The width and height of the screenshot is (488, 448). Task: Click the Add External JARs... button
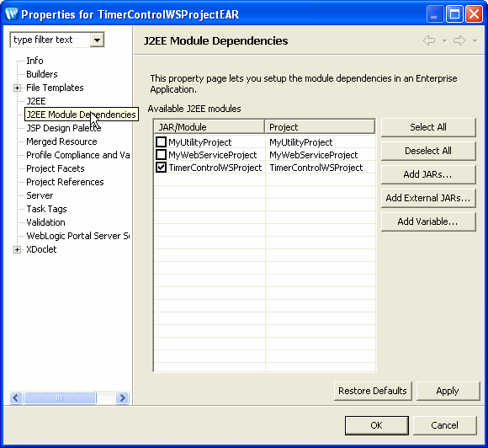click(428, 198)
